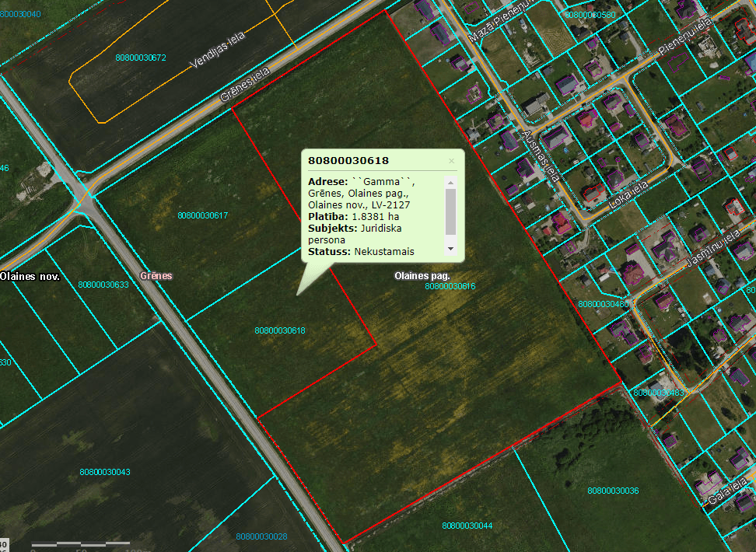Select parcel labeled 80800030617
The width and height of the screenshot is (756, 552).
coord(202,215)
